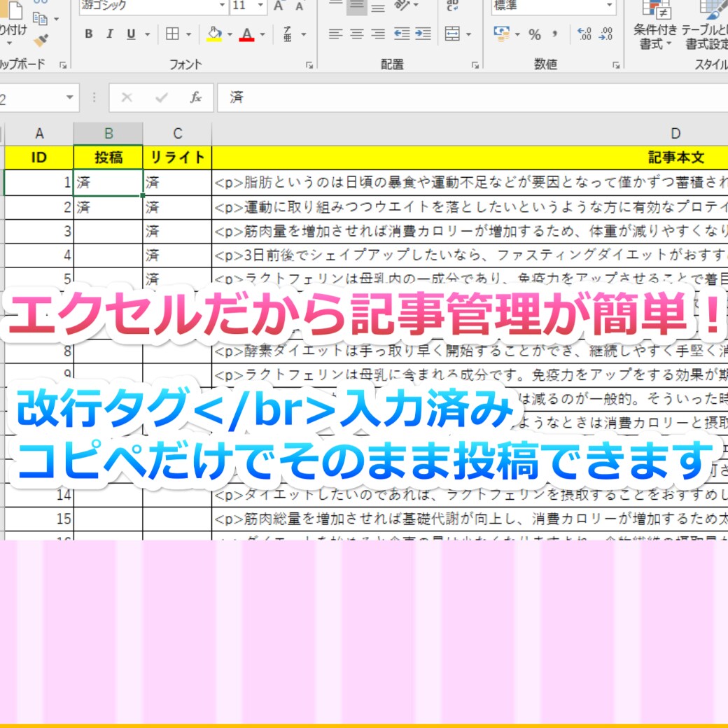Click the yellow ID header cell
The height and width of the screenshot is (728, 728).
coord(39,157)
